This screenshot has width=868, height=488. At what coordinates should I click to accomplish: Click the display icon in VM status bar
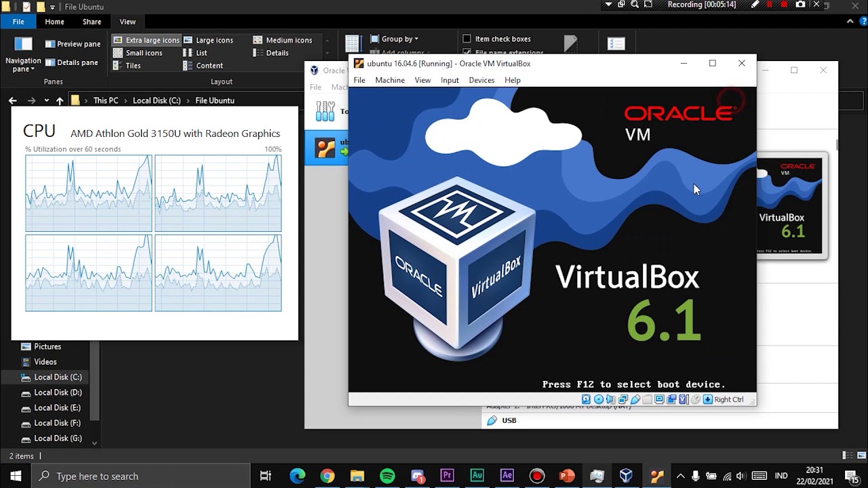pos(660,399)
